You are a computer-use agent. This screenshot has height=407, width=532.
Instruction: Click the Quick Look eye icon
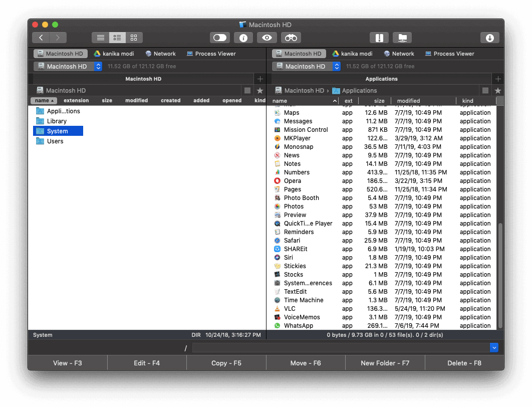267,38
